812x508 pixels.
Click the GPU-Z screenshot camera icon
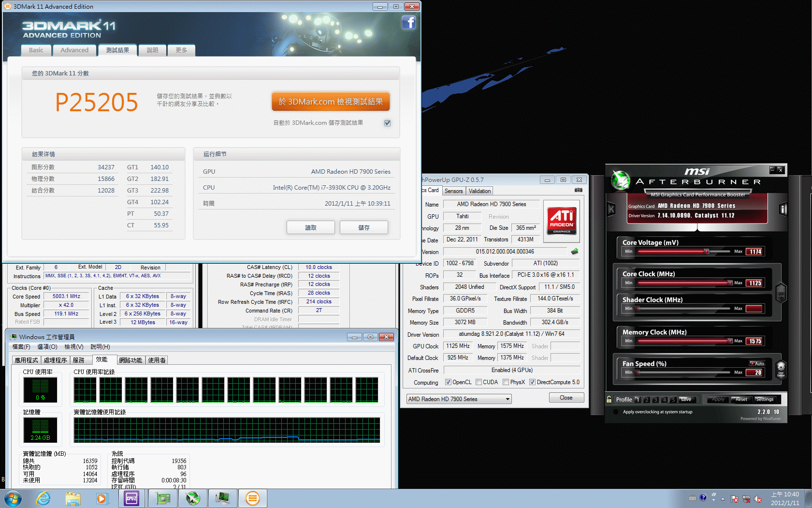pyautogui.click(x=578, y=190)
